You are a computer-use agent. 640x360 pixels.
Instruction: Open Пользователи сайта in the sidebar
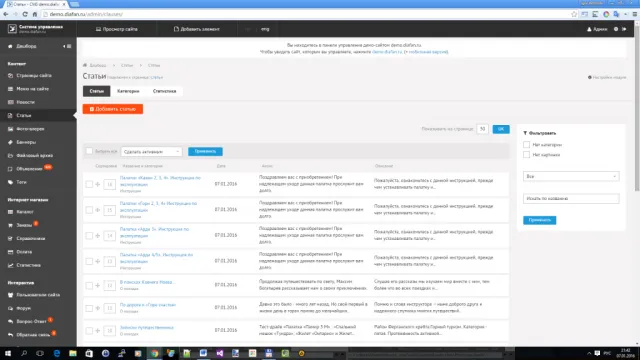[38, 295]
